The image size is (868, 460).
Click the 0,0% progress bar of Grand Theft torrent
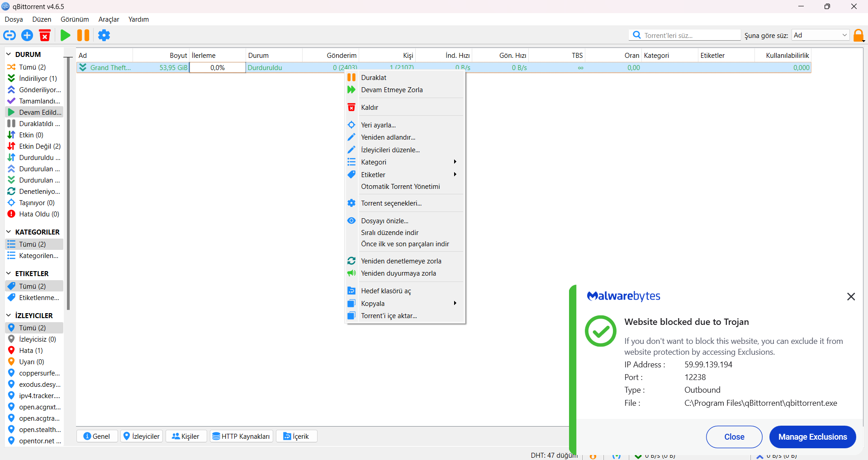coord(218,67)
